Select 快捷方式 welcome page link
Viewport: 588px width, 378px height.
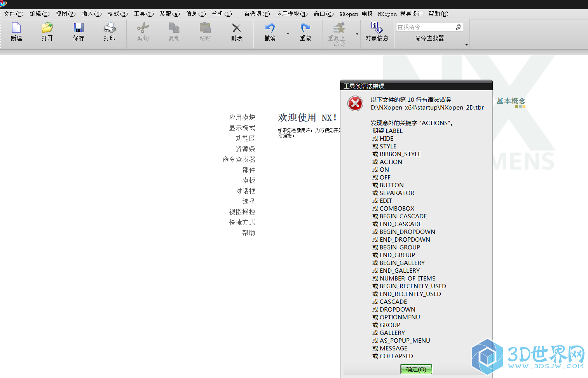[242, 222]
